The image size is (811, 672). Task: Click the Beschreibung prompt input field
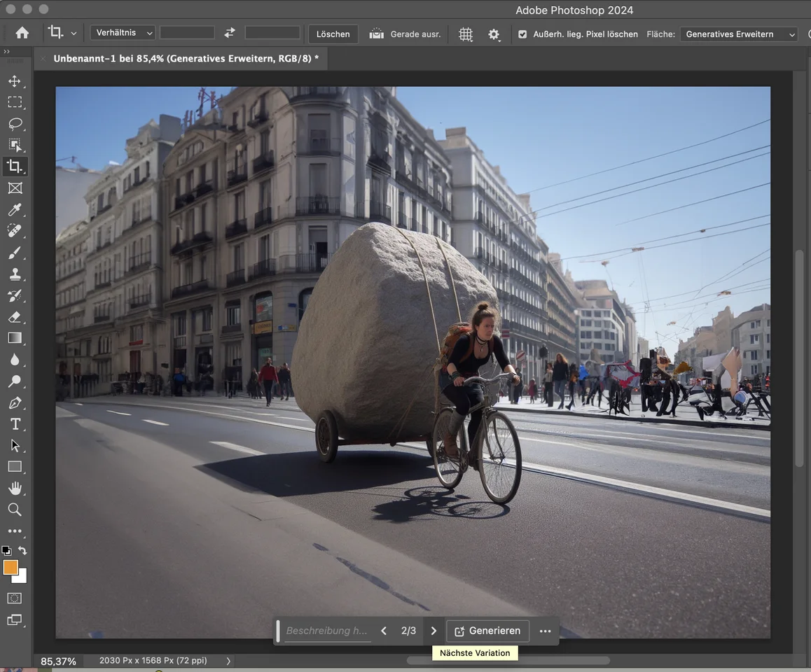(326, 631)
